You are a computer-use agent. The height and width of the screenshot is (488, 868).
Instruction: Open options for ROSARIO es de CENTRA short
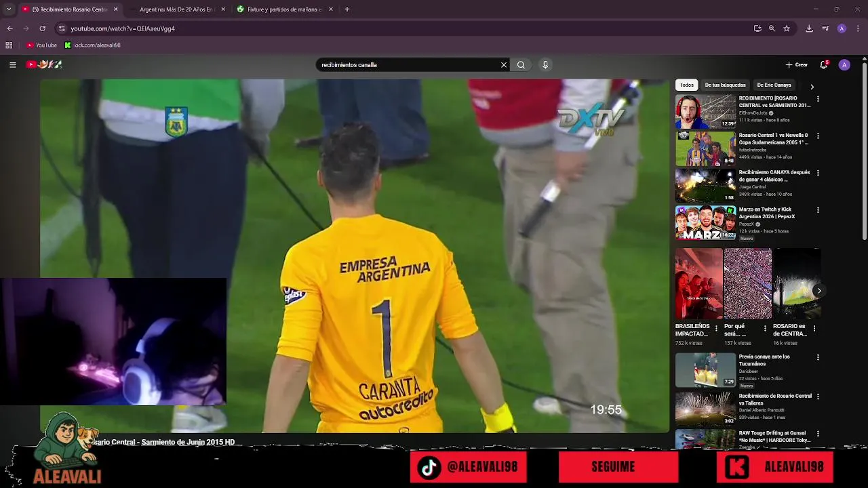tap(814, 329)
